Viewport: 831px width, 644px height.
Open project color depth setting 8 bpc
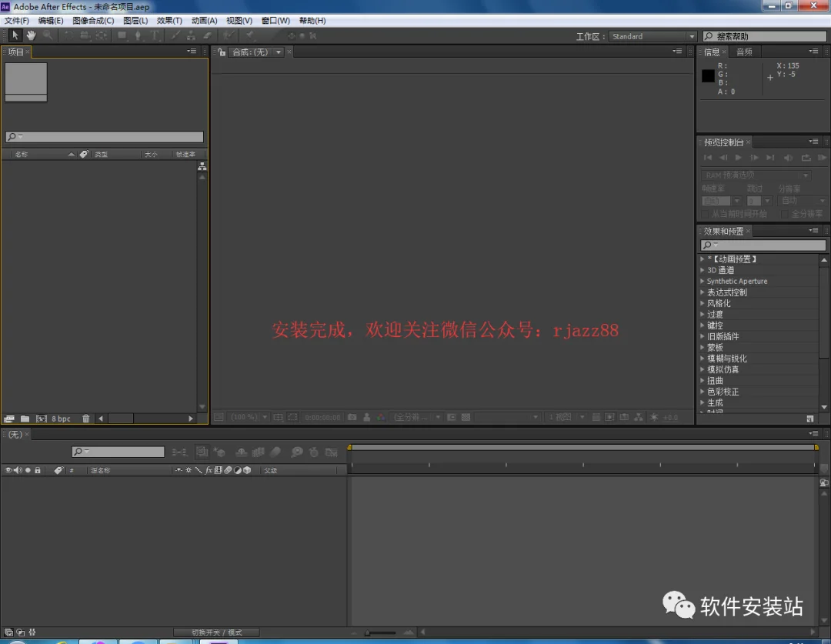tap(61, 419)
